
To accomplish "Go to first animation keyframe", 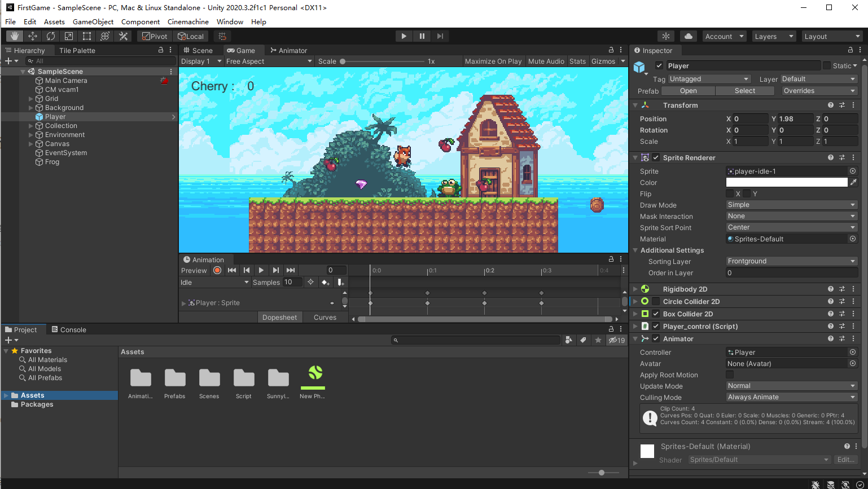I will (232, 270).
